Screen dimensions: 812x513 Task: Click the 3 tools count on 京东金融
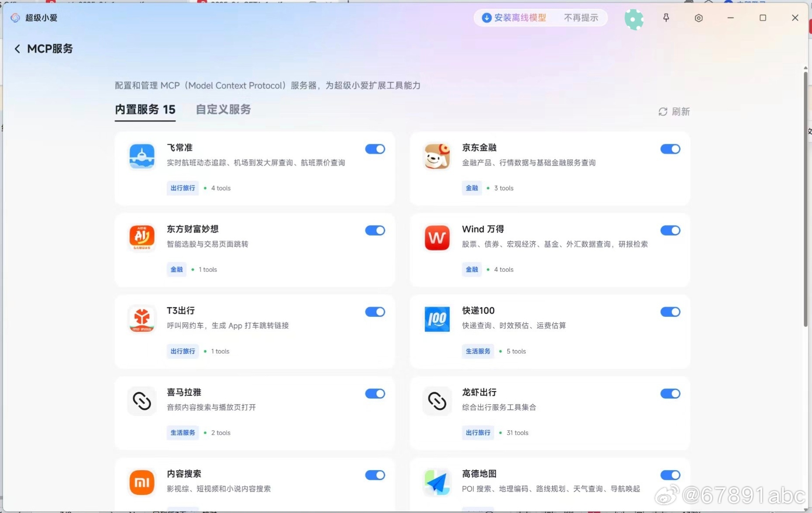click(x=504, y=188)
